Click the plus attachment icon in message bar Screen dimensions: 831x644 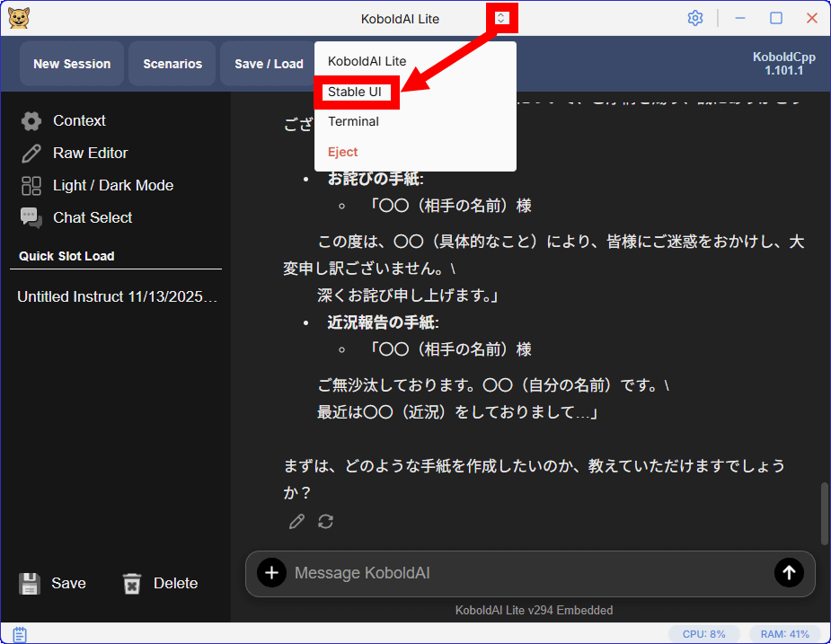[x=271, y=573]
